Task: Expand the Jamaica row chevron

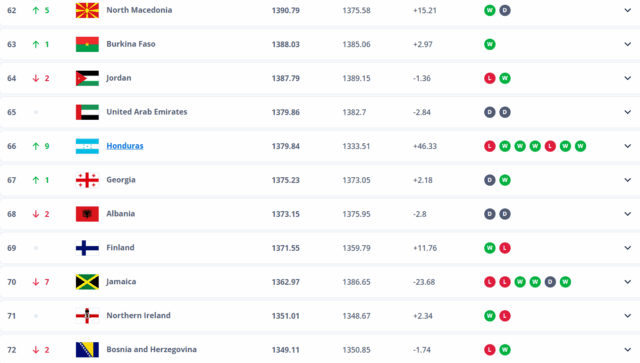Action: [627, 282]
